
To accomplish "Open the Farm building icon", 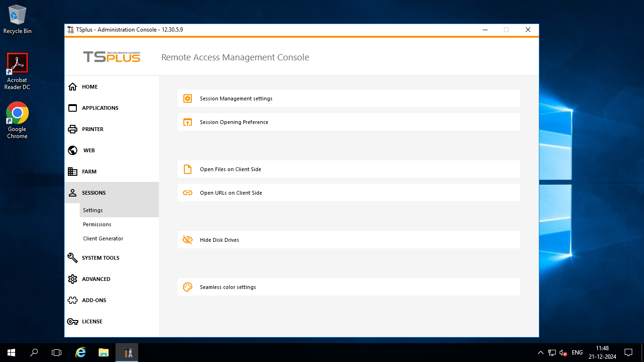I will [73, 172].
